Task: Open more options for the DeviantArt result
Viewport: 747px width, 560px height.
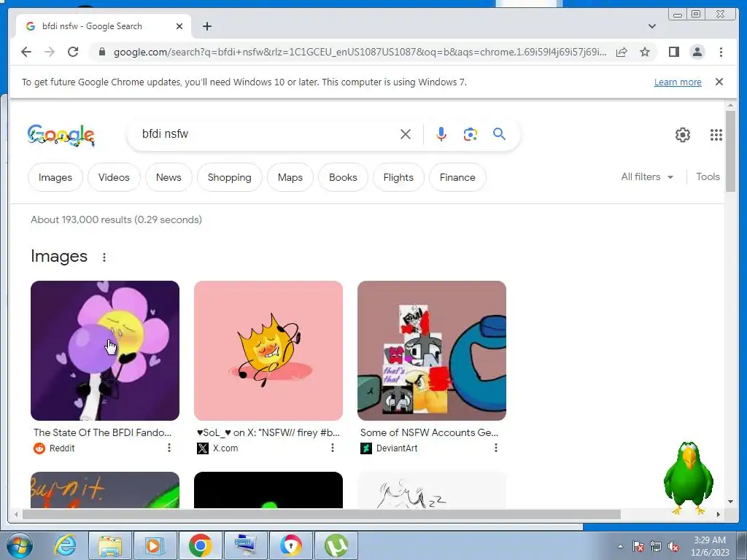Action: [496, 448]
